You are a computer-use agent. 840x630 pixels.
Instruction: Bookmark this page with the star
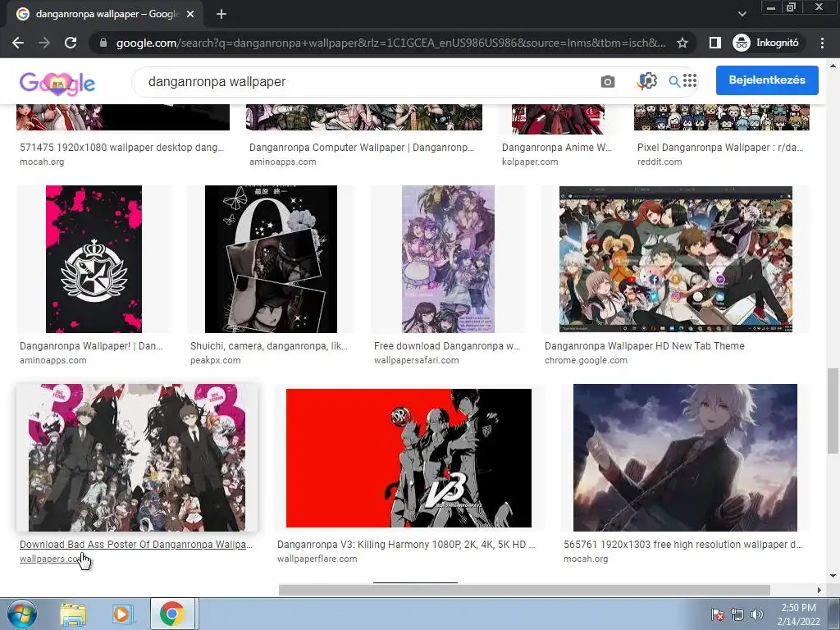pos(682,43)
